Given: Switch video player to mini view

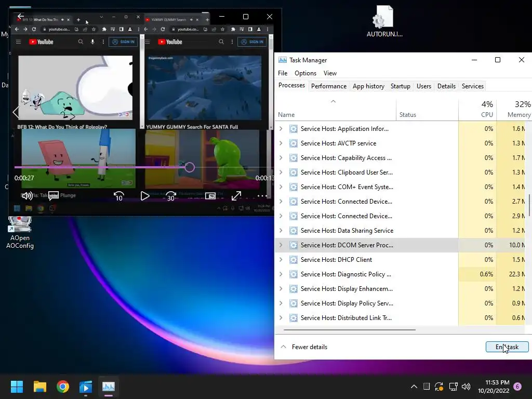Looking at the screenshot, I should click(210, 196).
